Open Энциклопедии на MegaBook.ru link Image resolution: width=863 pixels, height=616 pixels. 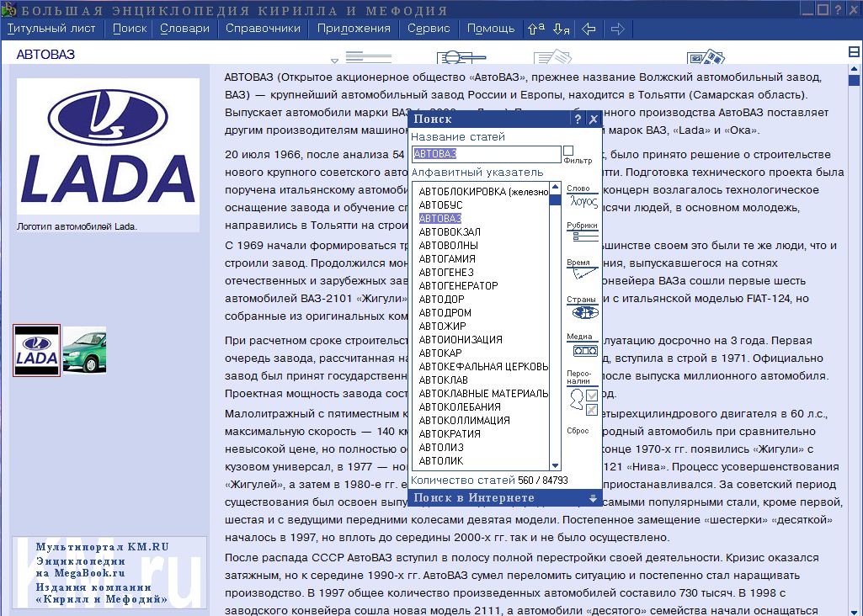pos(81,567)
